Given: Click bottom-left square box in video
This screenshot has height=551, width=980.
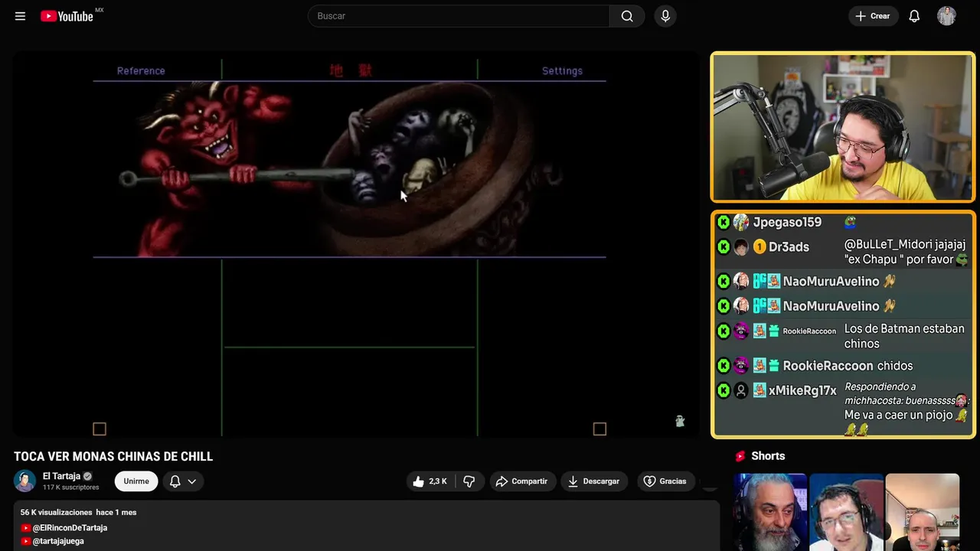Looking at the screenshot, I should tap(100, 429).
